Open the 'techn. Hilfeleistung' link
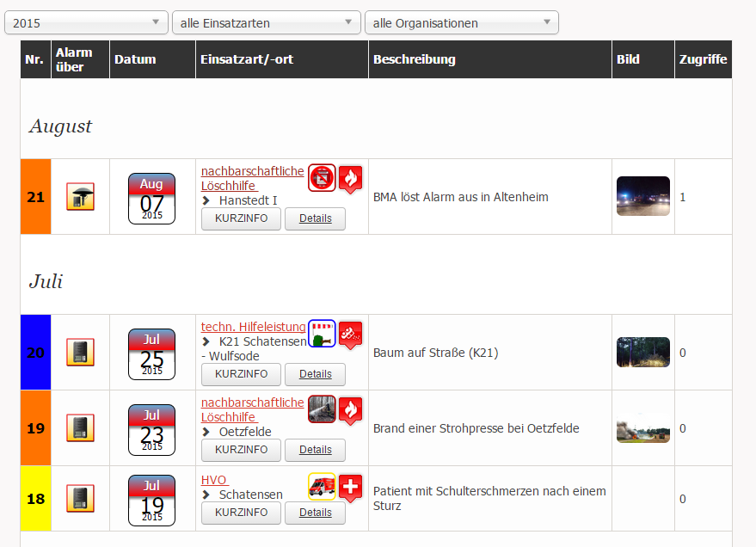The width and height of the screenshot is (756, 547). [253, 327]
